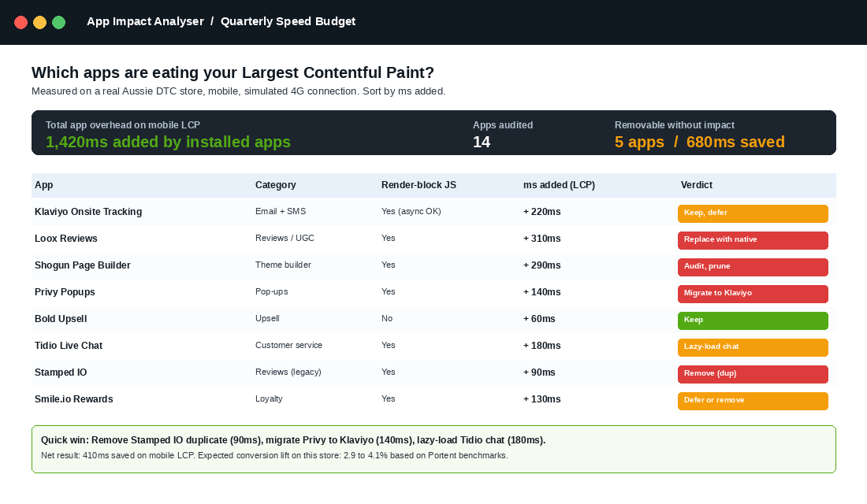Click the Largest Contentful Paint page heading
Image resolution: width=867 pixels, height=504 pixels.
[233, 73]
